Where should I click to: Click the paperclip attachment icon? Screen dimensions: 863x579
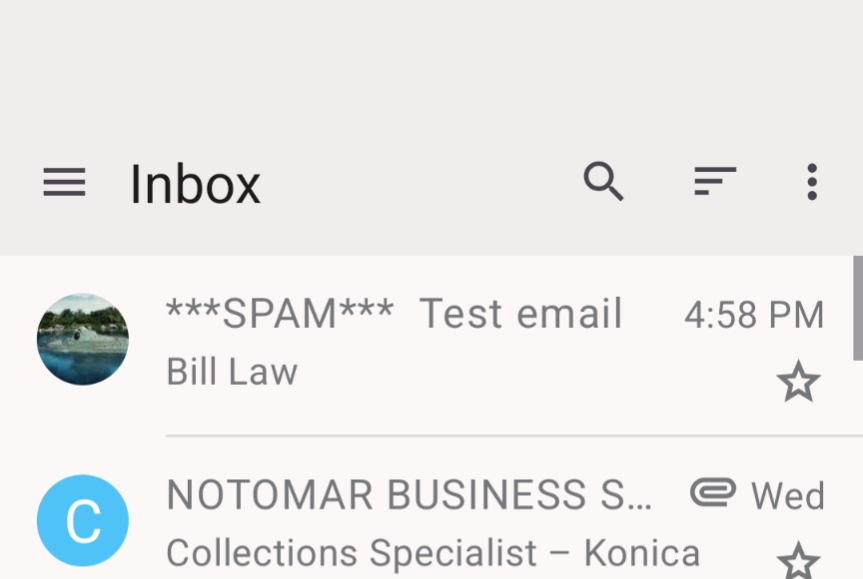point(712,492)
